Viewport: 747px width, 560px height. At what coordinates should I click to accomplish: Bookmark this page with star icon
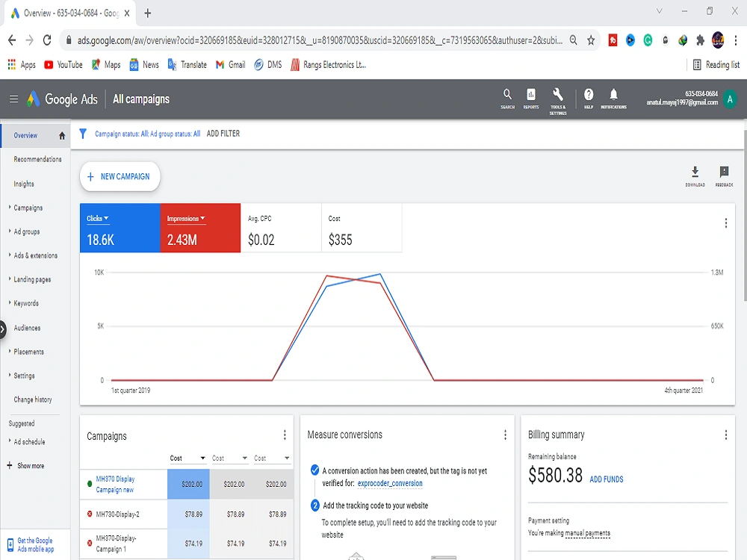click(591, 40)
